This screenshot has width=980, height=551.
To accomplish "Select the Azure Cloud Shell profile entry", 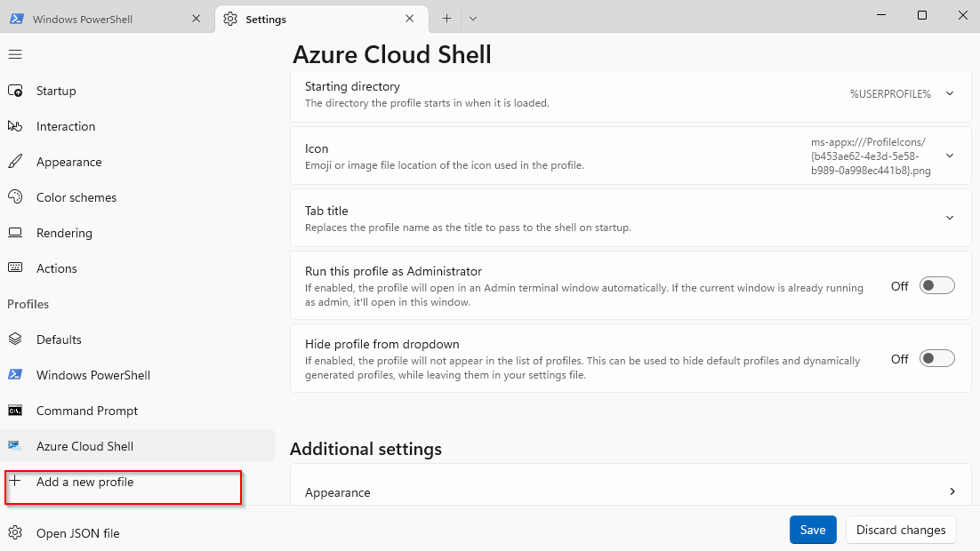I will coord(138,446).
